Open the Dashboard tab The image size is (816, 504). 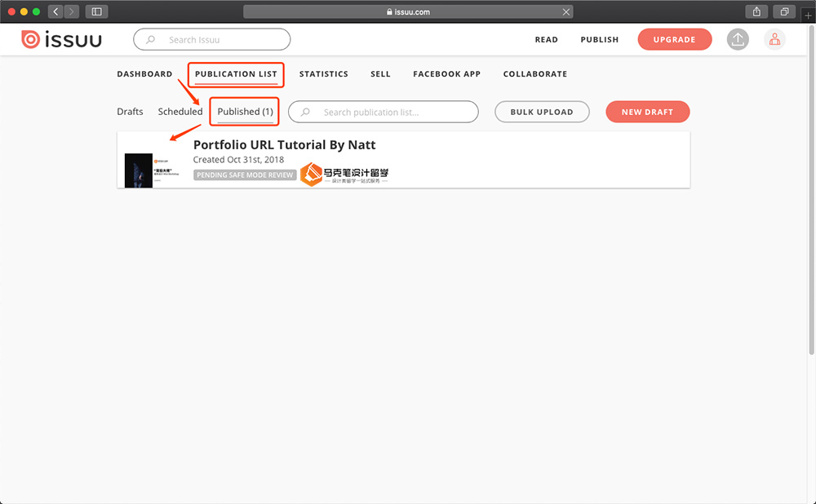pyautogui.click(x=144, y=74)
